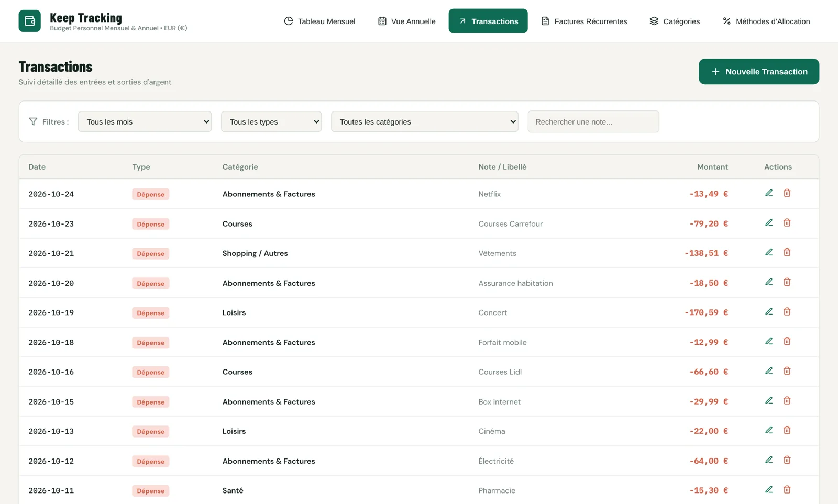Edit the Pharmacie transaction
The width and height of the screenshot is (838, 504).
tap(769, 490)
